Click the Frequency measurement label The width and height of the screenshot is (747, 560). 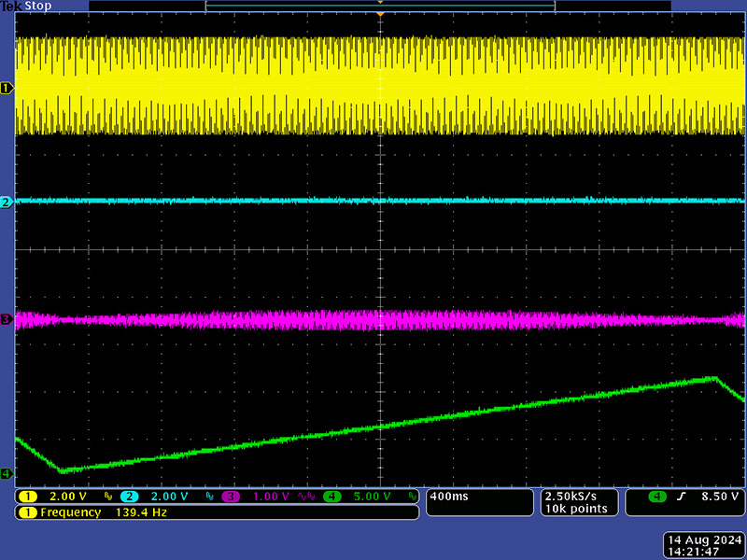(71, 512)
